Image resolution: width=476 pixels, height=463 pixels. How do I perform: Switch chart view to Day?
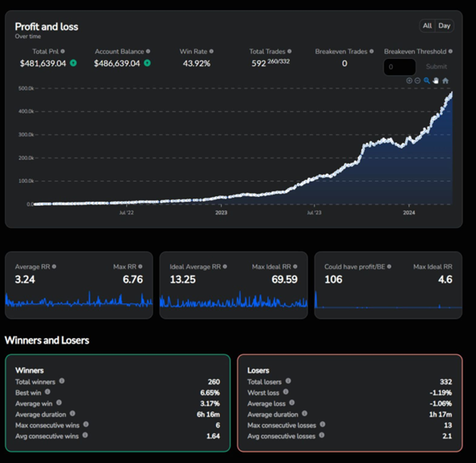tap(444, 25)
